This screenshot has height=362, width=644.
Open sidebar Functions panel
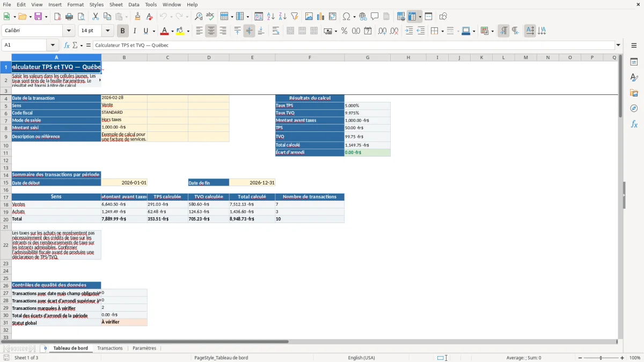(634, 124)
